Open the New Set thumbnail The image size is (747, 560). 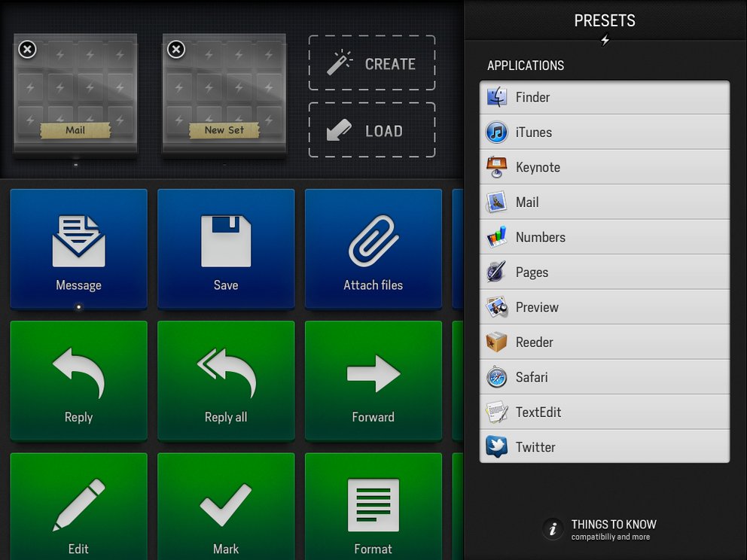click(x=224, y=94)
